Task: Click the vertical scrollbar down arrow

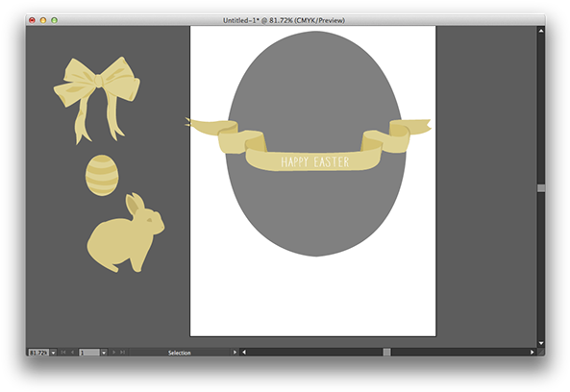Action: click(x=541, y=343)
